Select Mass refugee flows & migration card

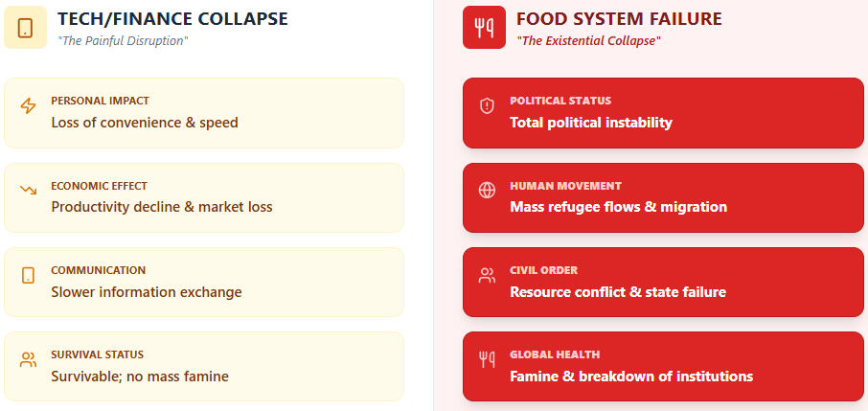[x=663, y=197]
